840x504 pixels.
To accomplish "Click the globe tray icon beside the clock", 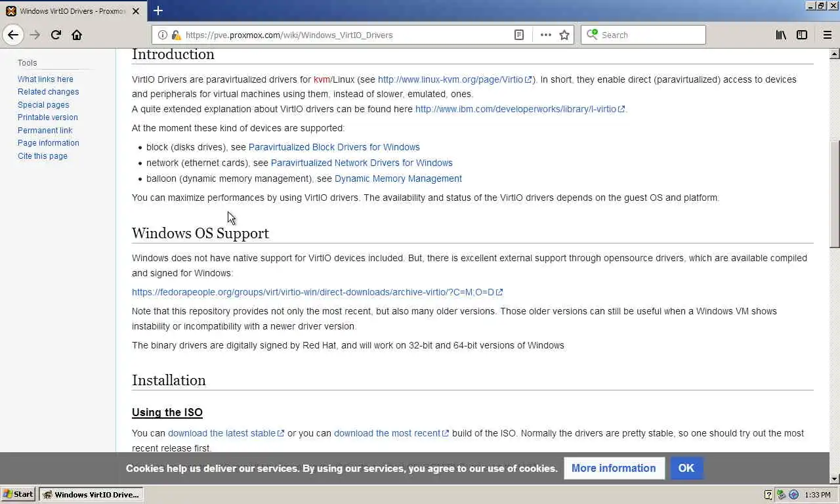I will pyautogui.click(x=793, y=495).
